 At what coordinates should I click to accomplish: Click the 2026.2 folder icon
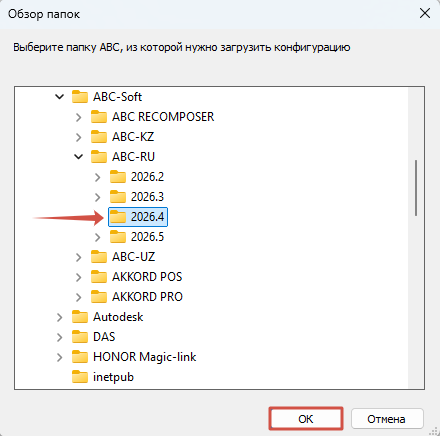point(118,177)
